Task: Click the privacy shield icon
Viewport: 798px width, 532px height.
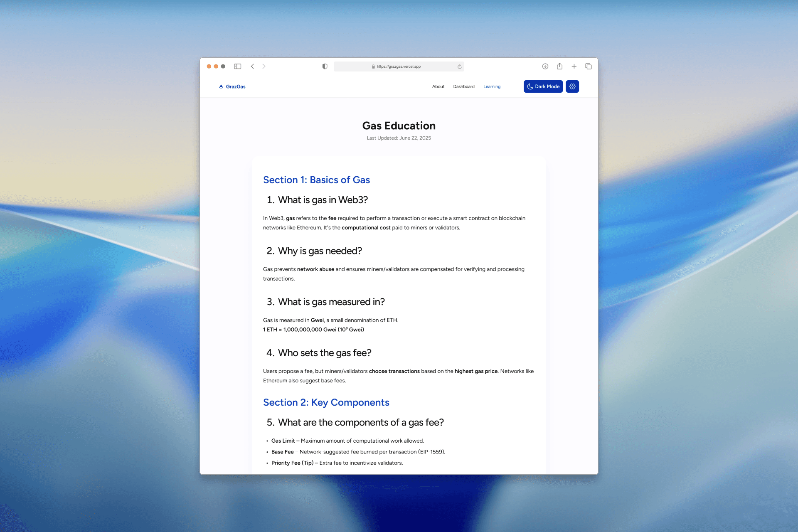Action: 325,66
